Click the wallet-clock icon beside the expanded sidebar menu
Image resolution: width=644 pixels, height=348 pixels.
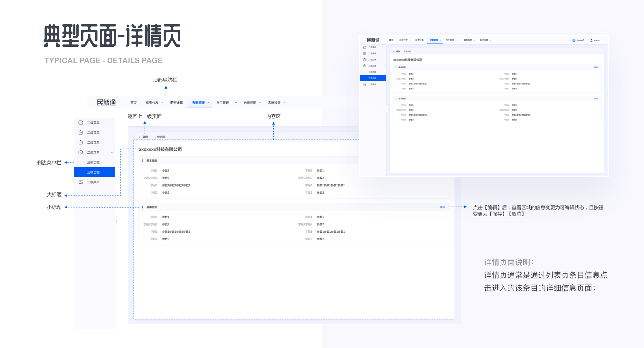(81, 152)
